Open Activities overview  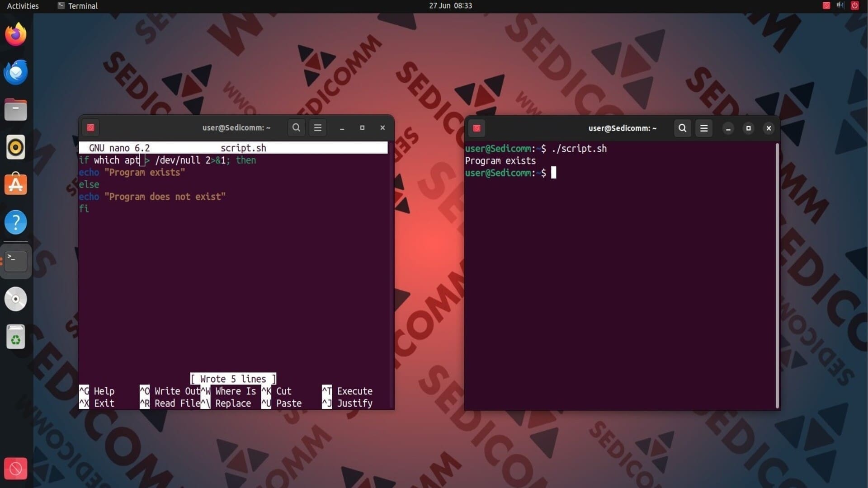[23, 6]
